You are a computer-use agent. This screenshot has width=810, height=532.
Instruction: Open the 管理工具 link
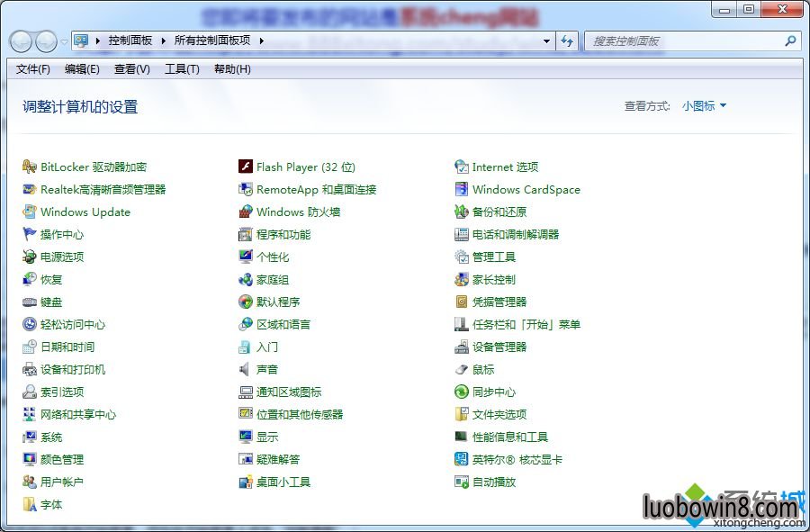pyautogui.click(x=494, y=257)
